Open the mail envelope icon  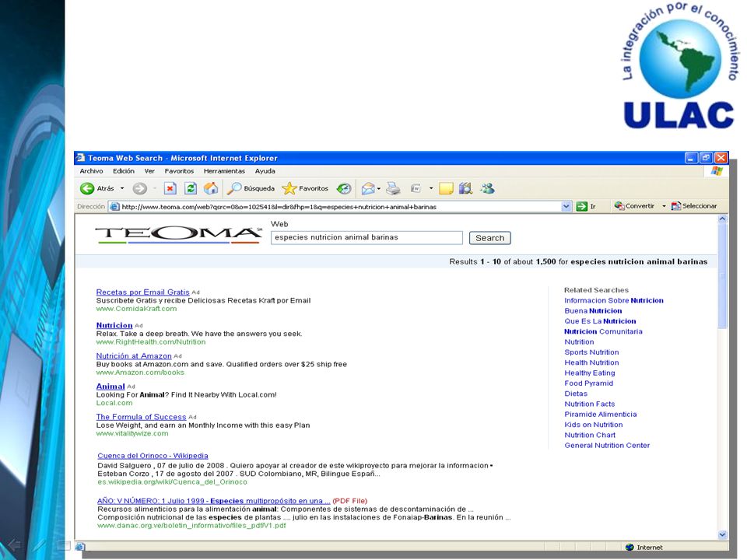click(x=368, y=188)
